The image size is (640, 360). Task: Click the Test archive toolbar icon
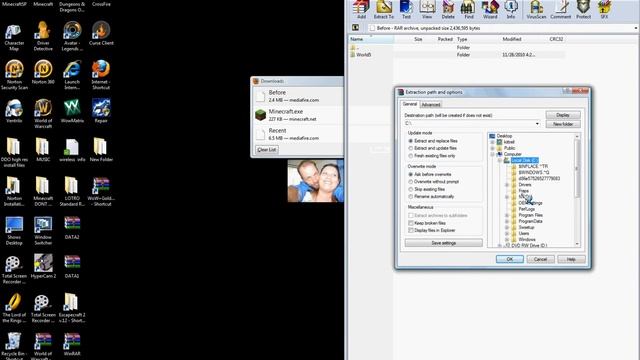coord(406,9)
